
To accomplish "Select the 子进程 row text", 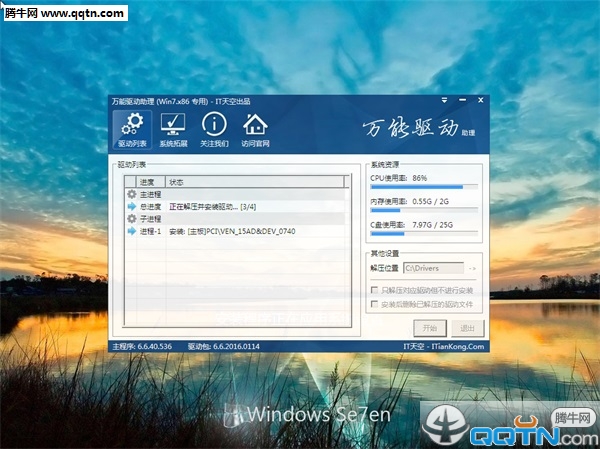I will point(151,219).
